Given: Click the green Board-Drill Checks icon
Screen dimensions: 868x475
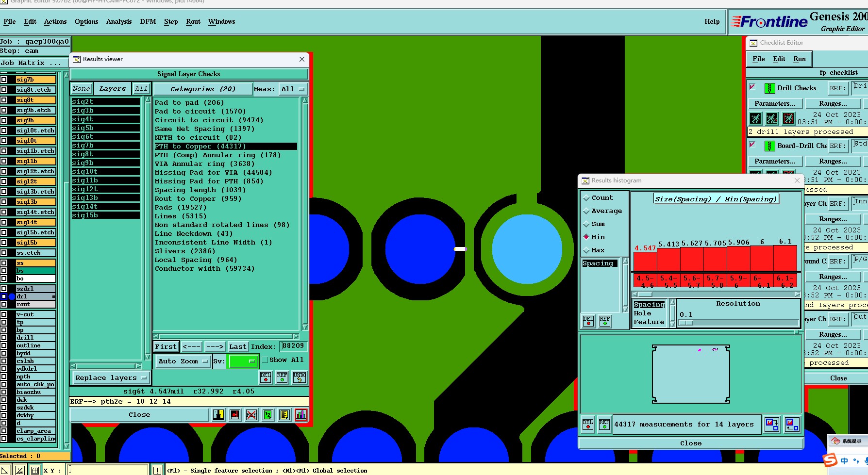Looking at the screenshot, I should [769, 146].
